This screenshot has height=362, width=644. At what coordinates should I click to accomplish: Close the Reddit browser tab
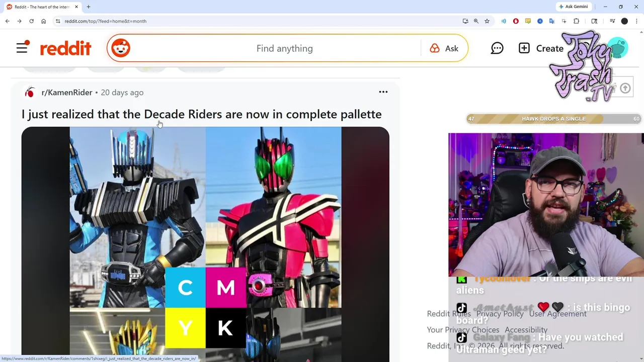point(76,7)
